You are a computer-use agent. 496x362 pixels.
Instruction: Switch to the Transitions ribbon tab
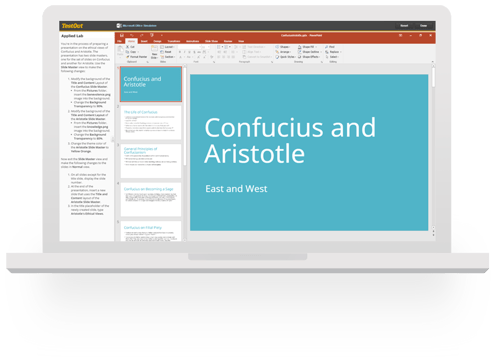(x=174, y=41)
